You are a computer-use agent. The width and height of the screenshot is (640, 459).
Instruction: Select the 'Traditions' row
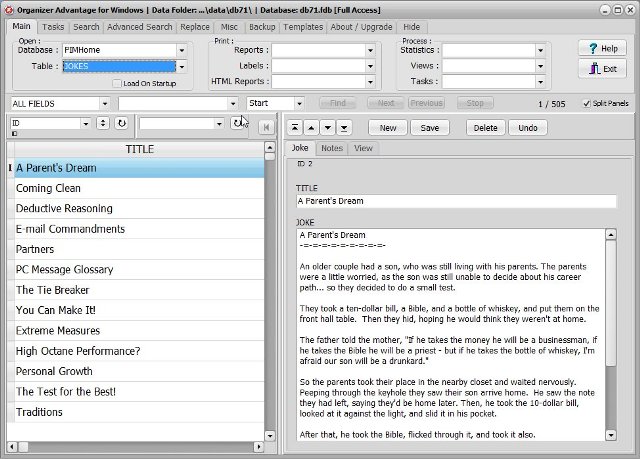[139, 412]
